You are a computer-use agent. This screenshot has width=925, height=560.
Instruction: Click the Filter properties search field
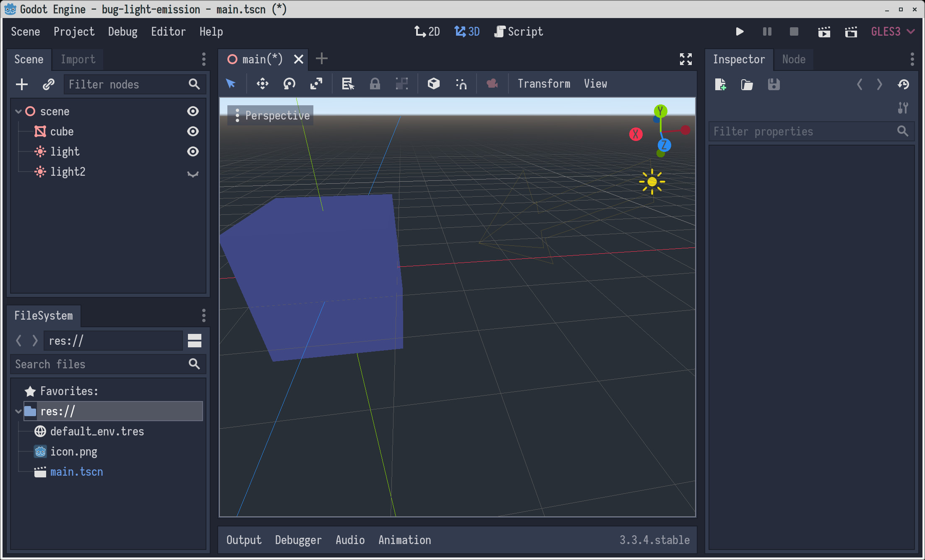point(797,131)
